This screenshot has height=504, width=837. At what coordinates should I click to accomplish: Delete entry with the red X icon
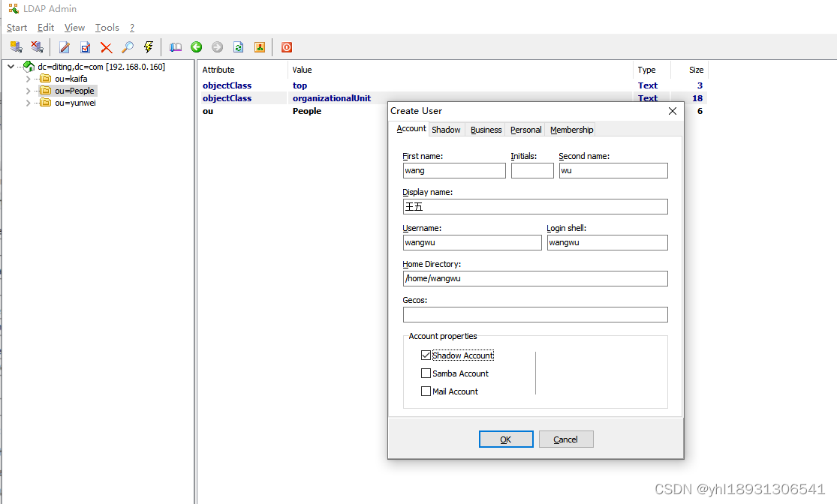click(106, 46)
